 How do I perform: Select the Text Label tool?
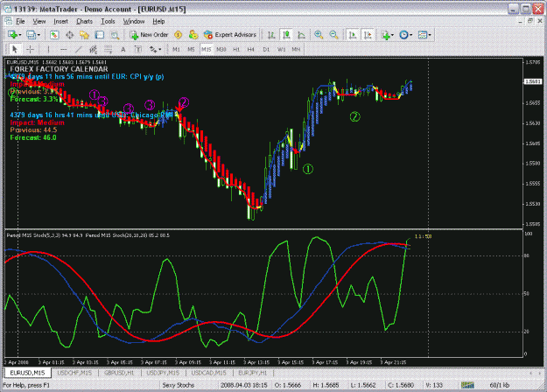(x=138, y=50)
